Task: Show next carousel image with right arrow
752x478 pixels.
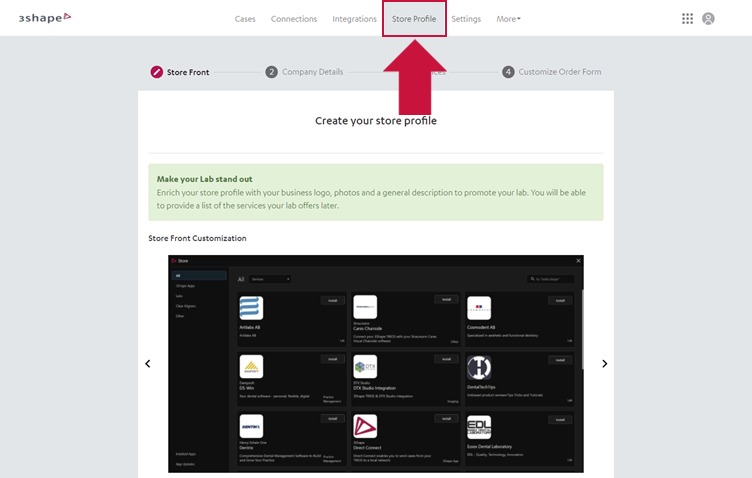Action: [x=604, y=364]
